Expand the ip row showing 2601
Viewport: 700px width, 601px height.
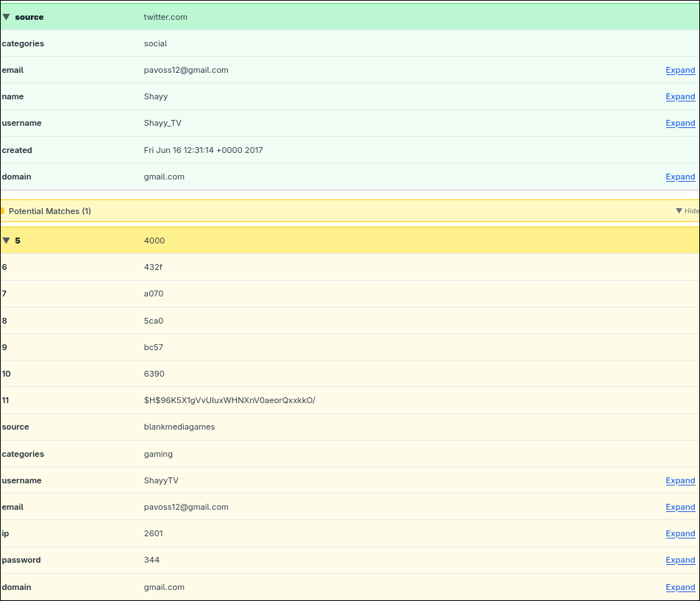tap(680, 534)
